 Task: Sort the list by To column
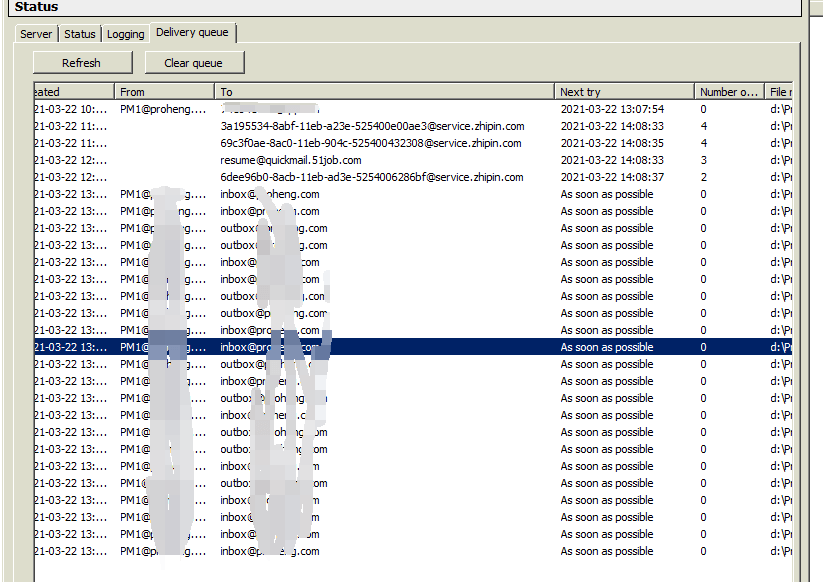385,92
